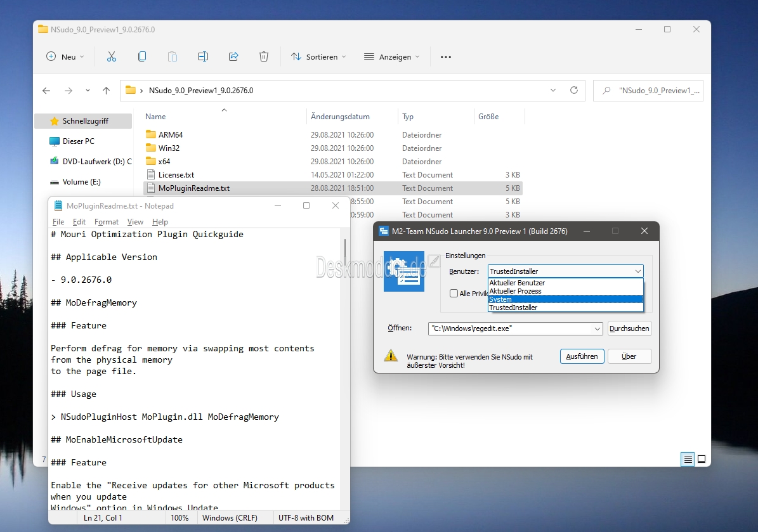Refresh the Explorer folder view
This screenshot has height=532, width=758.
574,90
